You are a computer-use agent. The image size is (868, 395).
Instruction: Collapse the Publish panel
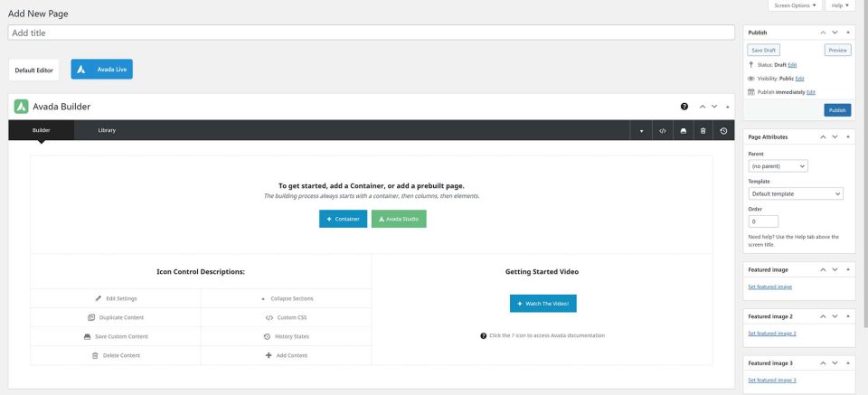[847, 32]
